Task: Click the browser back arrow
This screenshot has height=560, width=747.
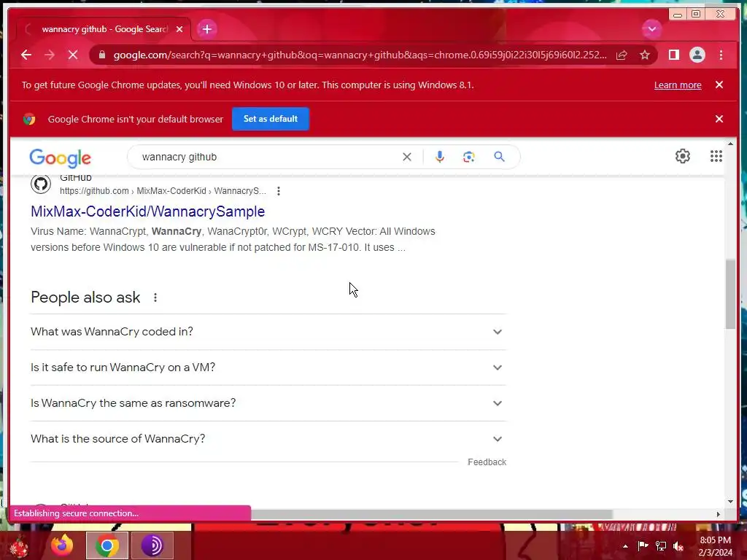Action: click(x=26, y=55)
